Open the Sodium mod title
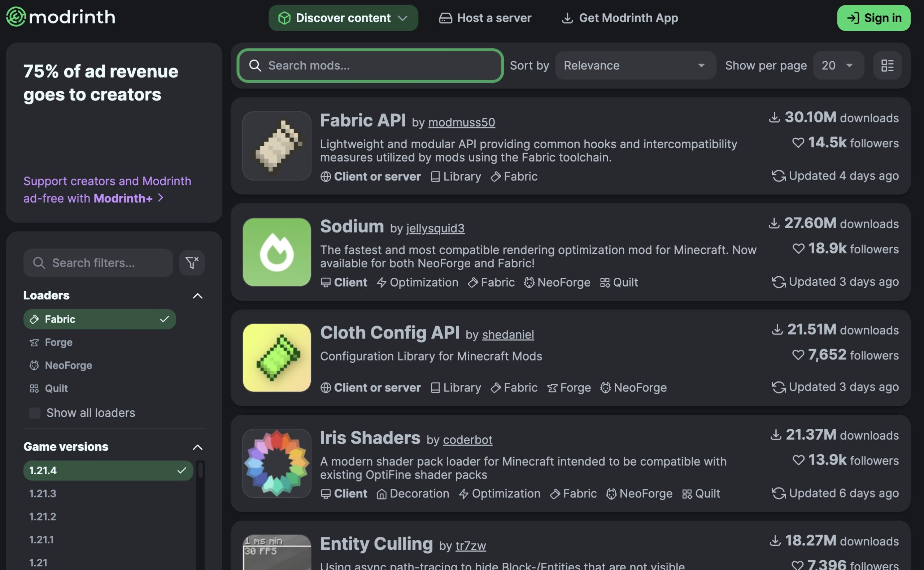This screenshot has height=570, width=924. coord(352,226)
